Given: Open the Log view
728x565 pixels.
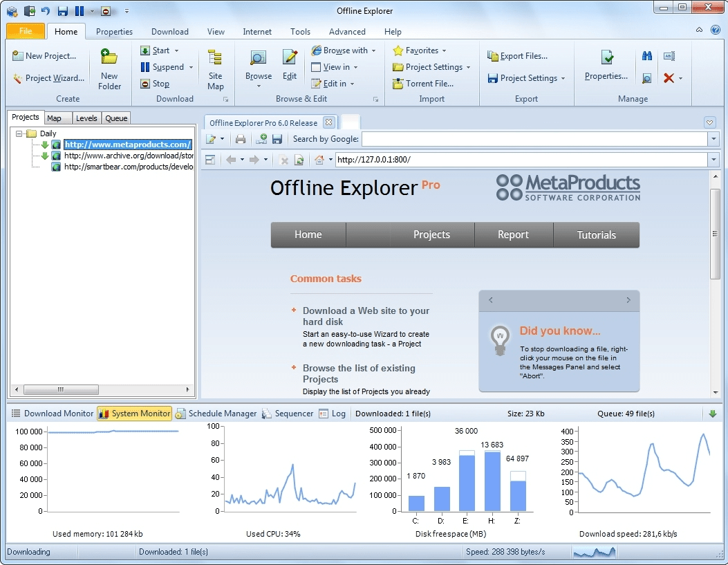Looking at the screenshot, I should pyautogui.click(x=333, y=413).
